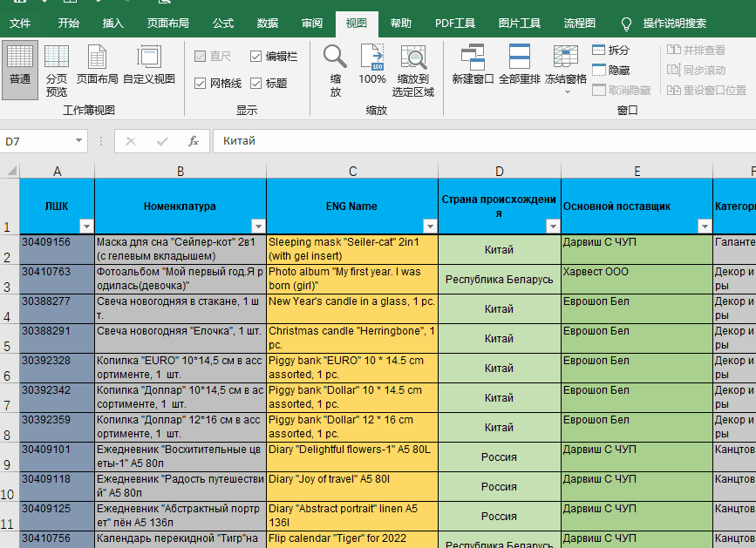
Task: Click Arrange All (全部重排)
Action: click(520, 68)
